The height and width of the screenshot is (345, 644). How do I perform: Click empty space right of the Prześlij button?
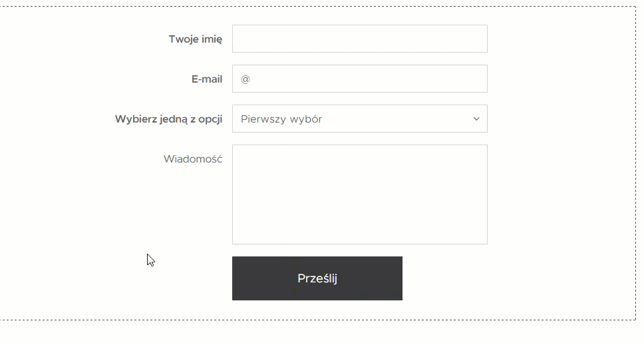click(x=518, y=278)
